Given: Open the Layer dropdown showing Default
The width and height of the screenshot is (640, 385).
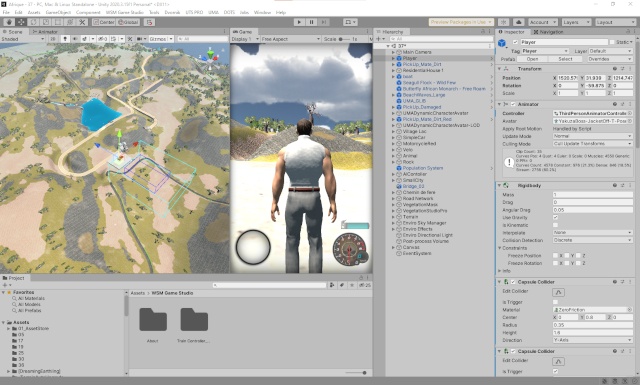Looking at the screenshot, I should [x=611, y=51].
